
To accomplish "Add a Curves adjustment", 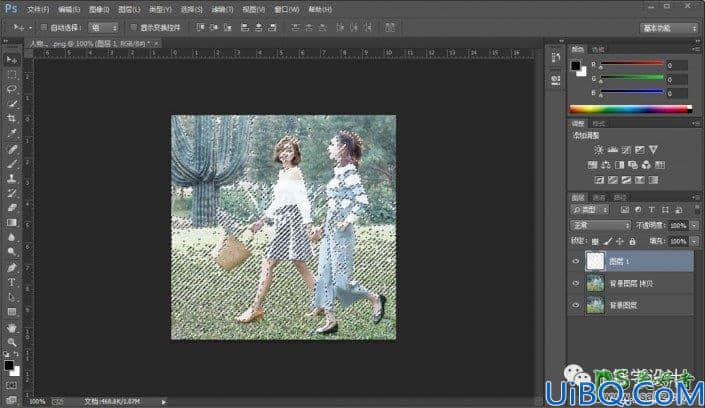I will 626,150.
